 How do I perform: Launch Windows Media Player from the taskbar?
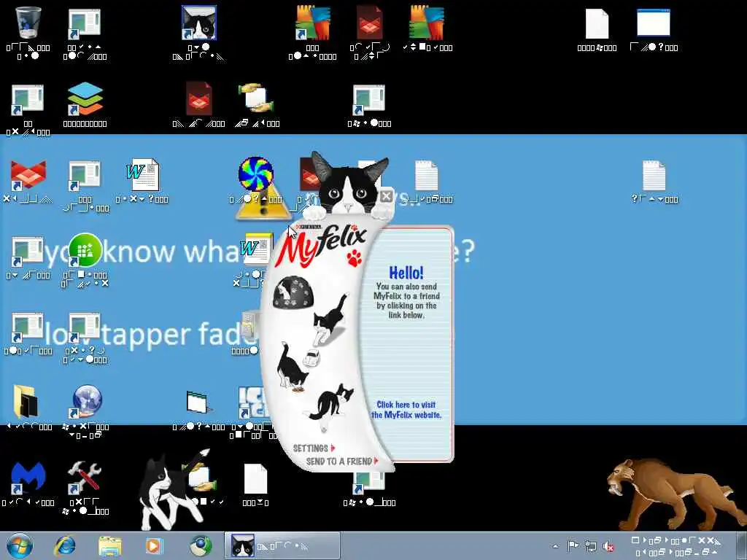click(x=154, y=545)
